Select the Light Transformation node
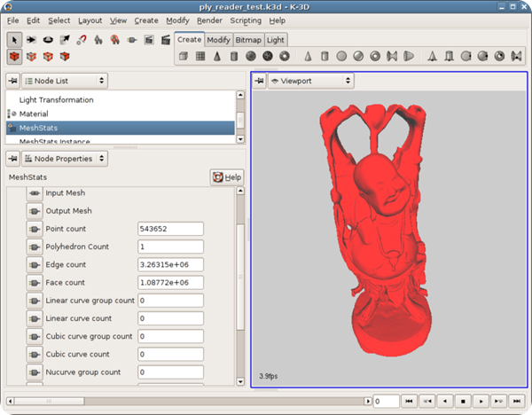Viewport: 532px width, 415px height. 120,100
